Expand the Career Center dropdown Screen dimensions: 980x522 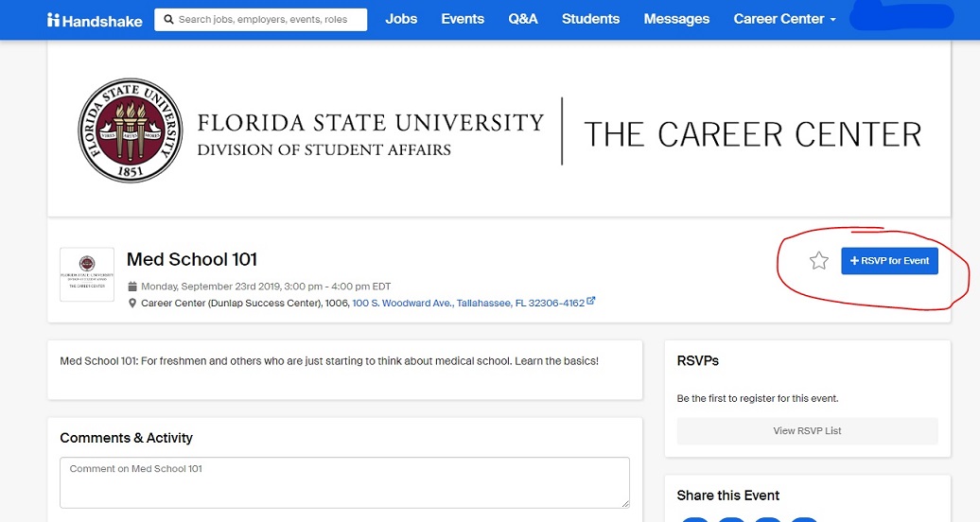784,19
